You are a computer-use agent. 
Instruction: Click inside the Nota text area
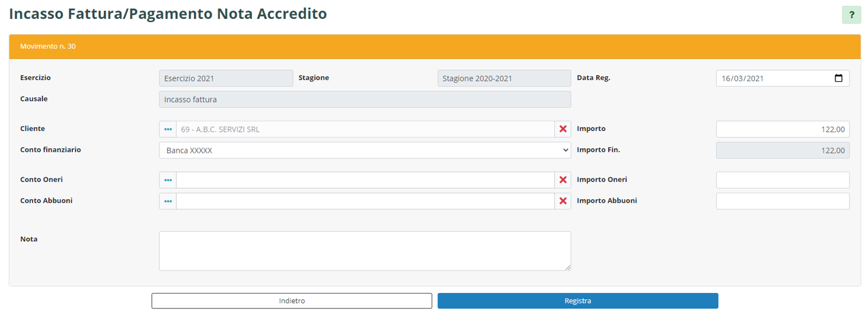coord(365,251)
